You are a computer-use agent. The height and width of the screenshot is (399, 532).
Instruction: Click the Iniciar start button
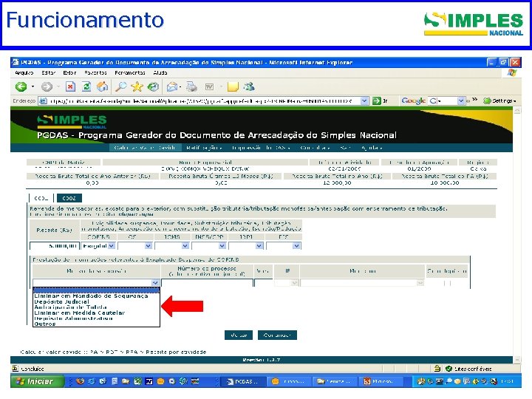point(38,381)
